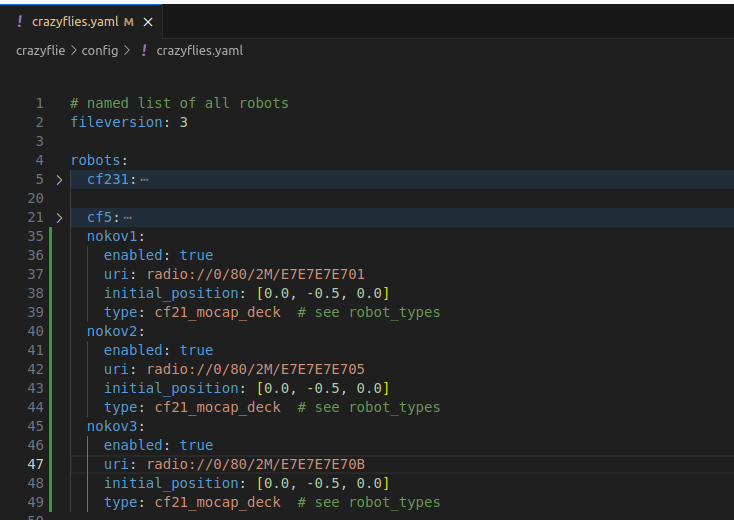Click the URI value ending E7E7E7E705
This screenshot has width=734, height=520.
[x=256, y=369]
